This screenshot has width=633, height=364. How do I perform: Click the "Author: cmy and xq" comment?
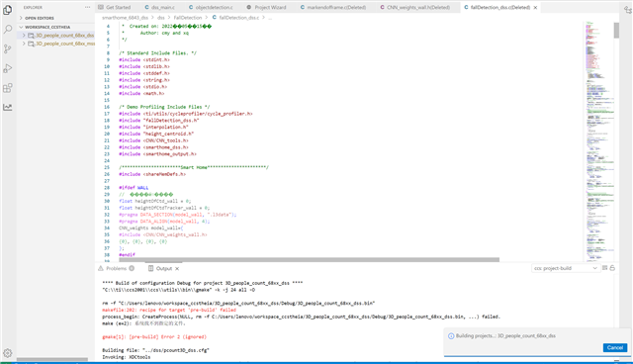[164, 33]
